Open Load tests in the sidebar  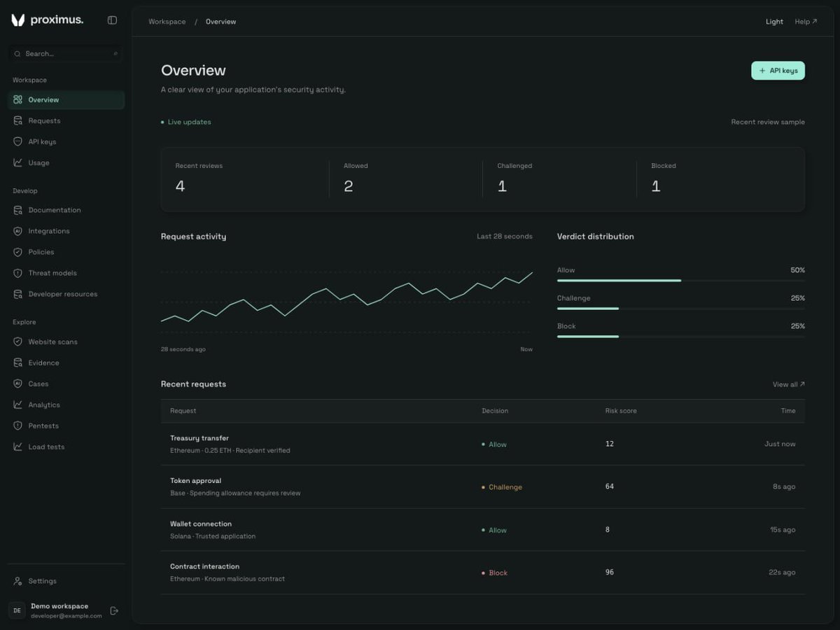[x=66, y=447]
